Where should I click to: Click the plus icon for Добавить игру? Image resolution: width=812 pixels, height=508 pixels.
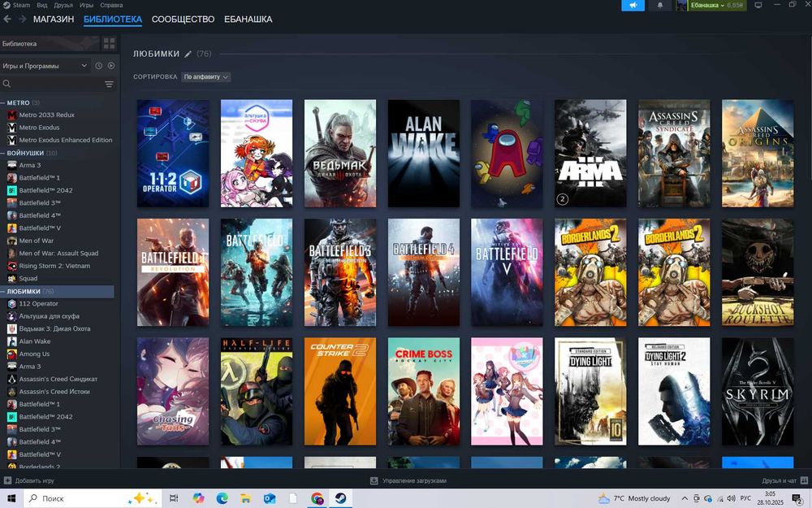(x=7, y=480)
